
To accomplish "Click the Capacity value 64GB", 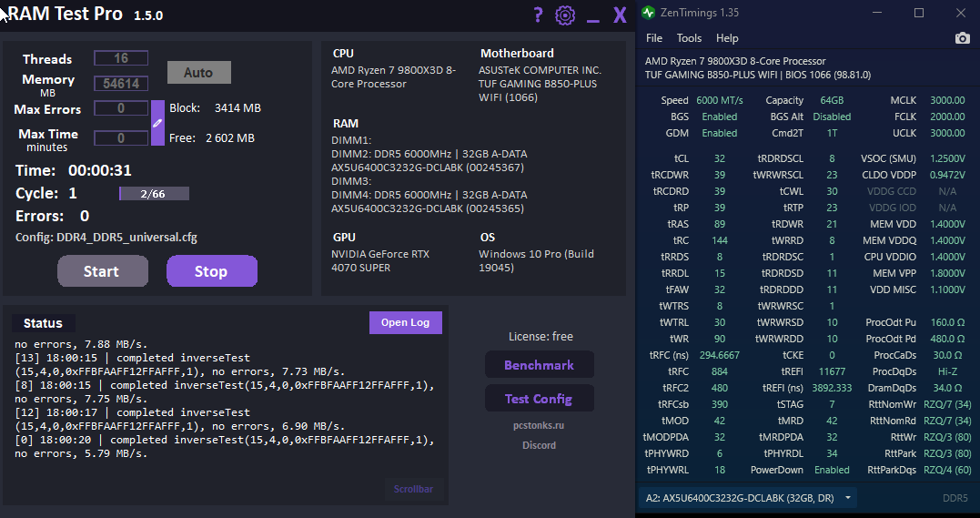I will 832,100.
